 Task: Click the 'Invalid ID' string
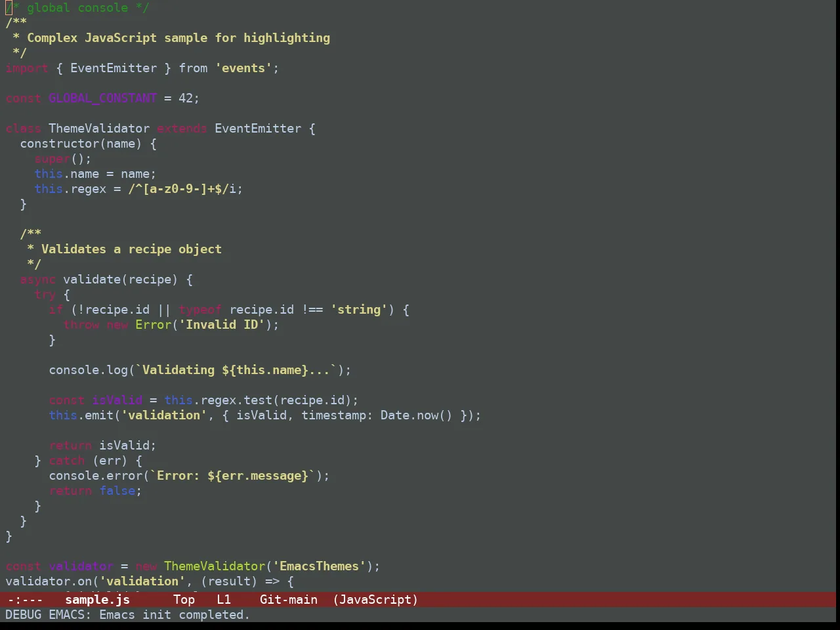click(222, 325)
